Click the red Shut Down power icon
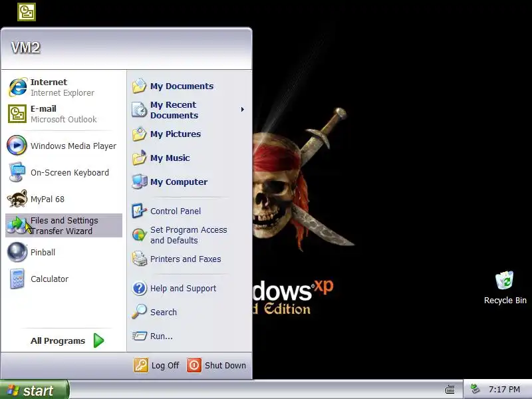 tap(194, 365)
